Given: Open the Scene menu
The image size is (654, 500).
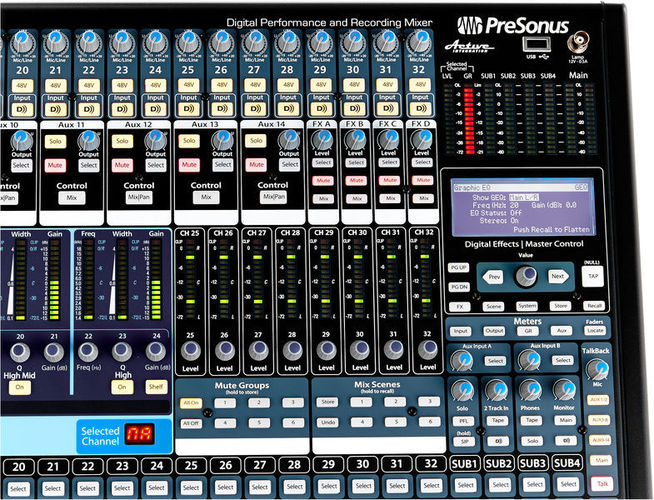Looking at the screenshot, I should pos(493,307).
